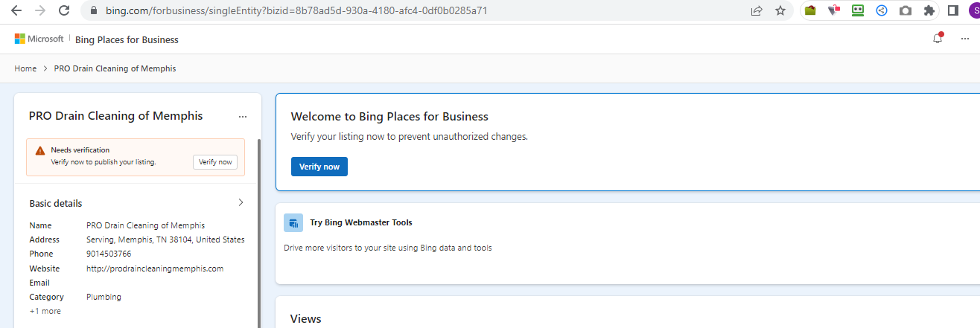980x328 pixels.
Task: Click the camera screenshot extension icon
Action: (x=905, y=11)
